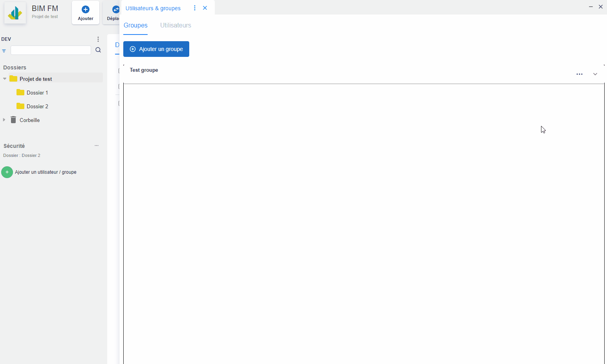This screenshot has height=364, width=607.
Task: Switch to the Utilisateurs tab
Action: pos(176,25)
